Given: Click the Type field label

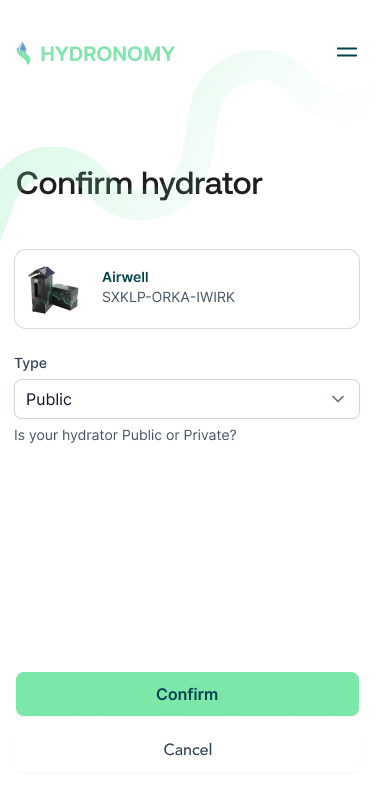Looking at the screenshot, I should click(x=31, y=363).
